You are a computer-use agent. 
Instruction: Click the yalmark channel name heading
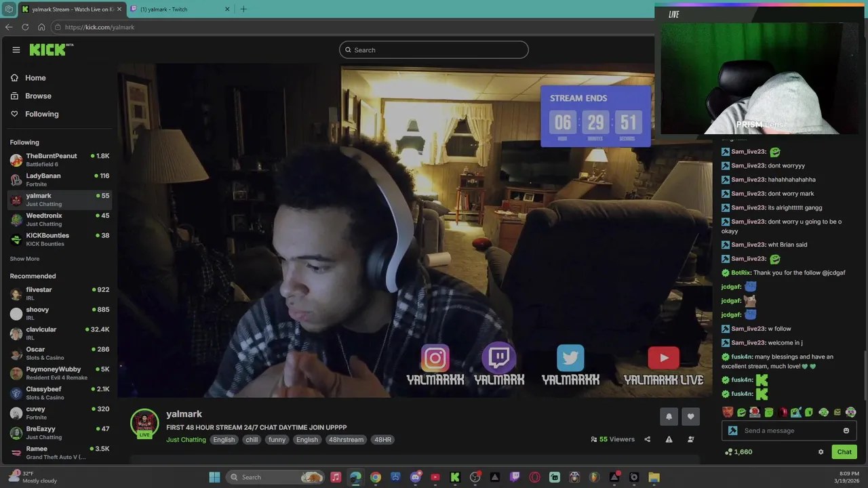[x=184, y=414]
